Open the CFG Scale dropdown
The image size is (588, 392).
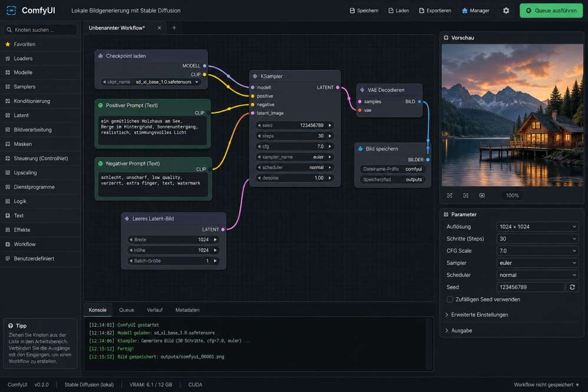coord(537,251)
